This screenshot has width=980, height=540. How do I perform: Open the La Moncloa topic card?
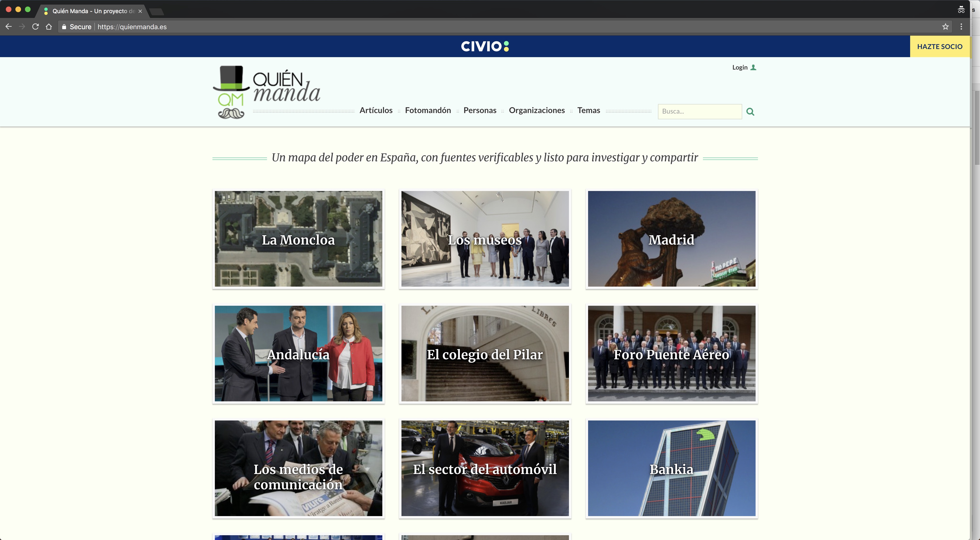[x=298, y=239]
